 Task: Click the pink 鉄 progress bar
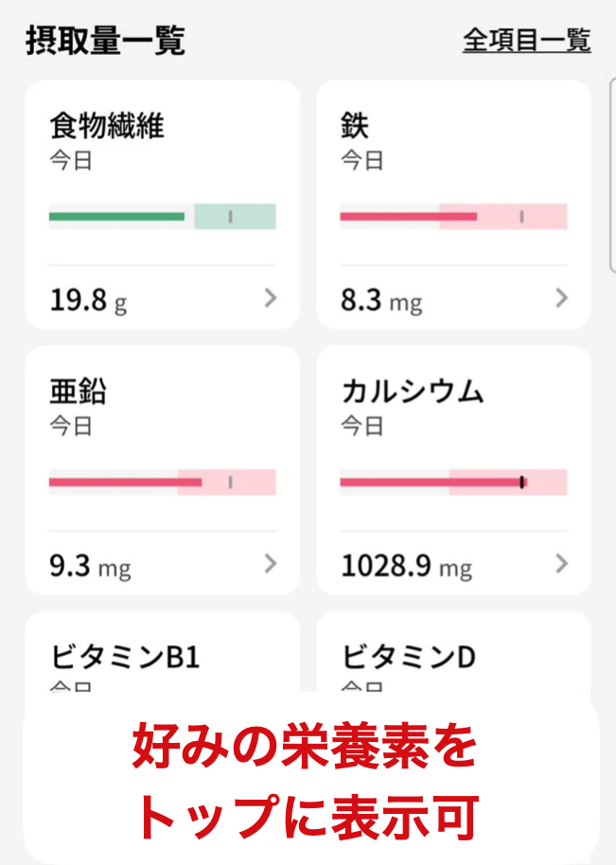tap(453, 217)
